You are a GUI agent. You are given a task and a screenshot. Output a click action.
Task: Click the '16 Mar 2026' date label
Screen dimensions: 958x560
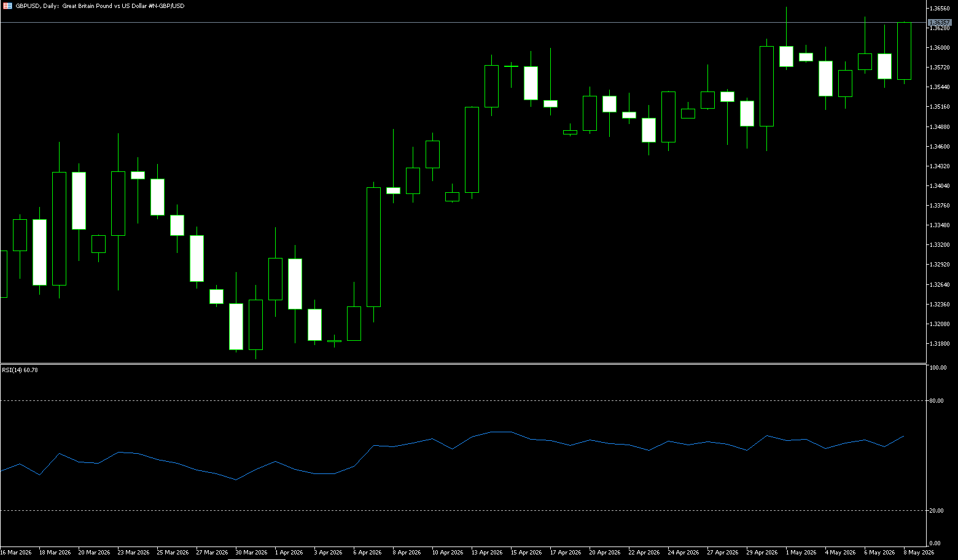(16, 552)
